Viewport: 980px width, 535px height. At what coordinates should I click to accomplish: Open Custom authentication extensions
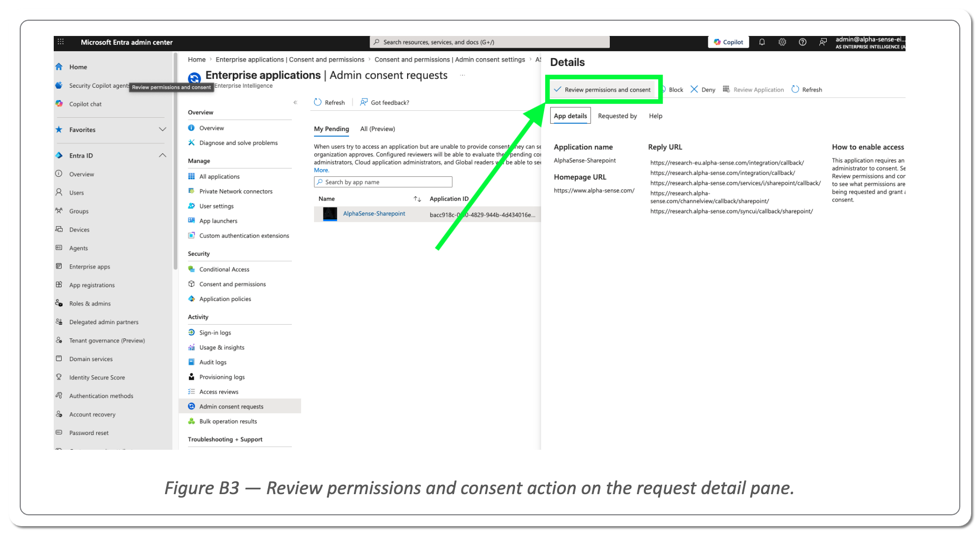pos(244,235)
